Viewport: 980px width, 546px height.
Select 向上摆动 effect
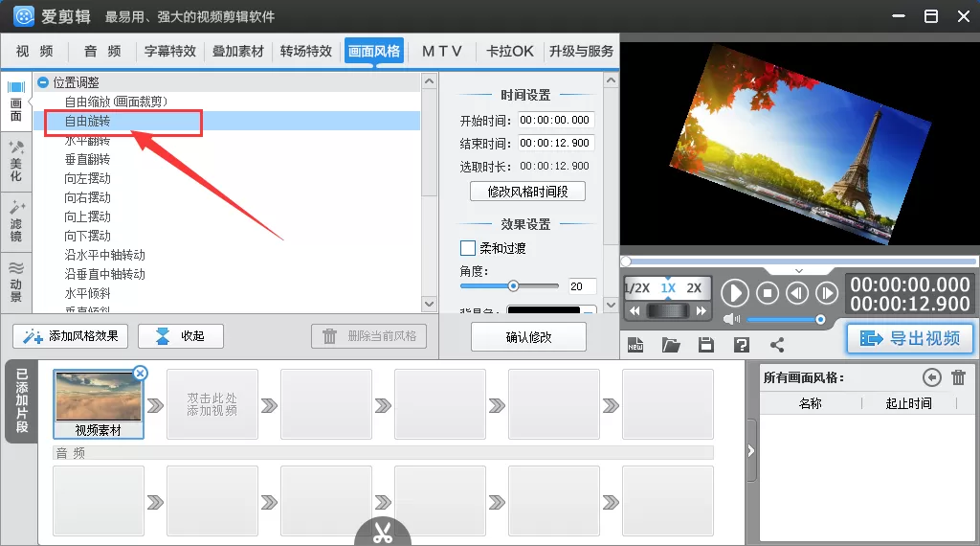[x=87, y=217]
